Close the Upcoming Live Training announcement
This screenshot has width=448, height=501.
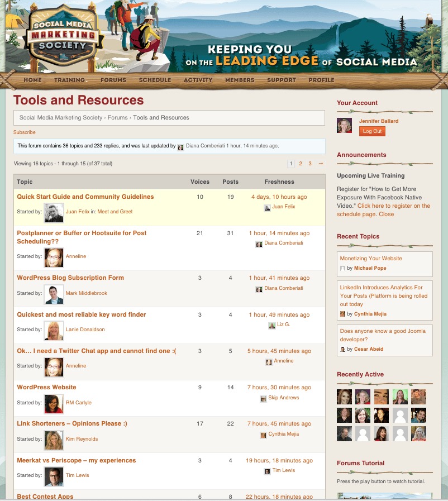pyautogui.click(x=387, y=214)
